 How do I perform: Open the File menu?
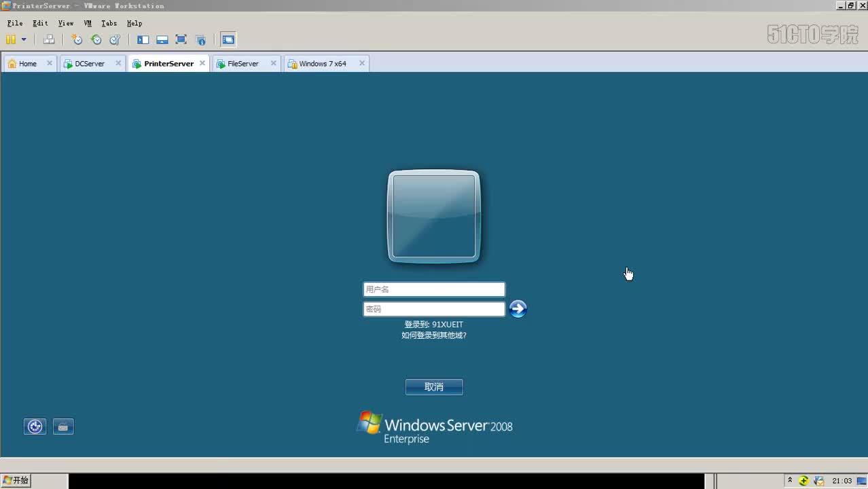coord(14,23)
